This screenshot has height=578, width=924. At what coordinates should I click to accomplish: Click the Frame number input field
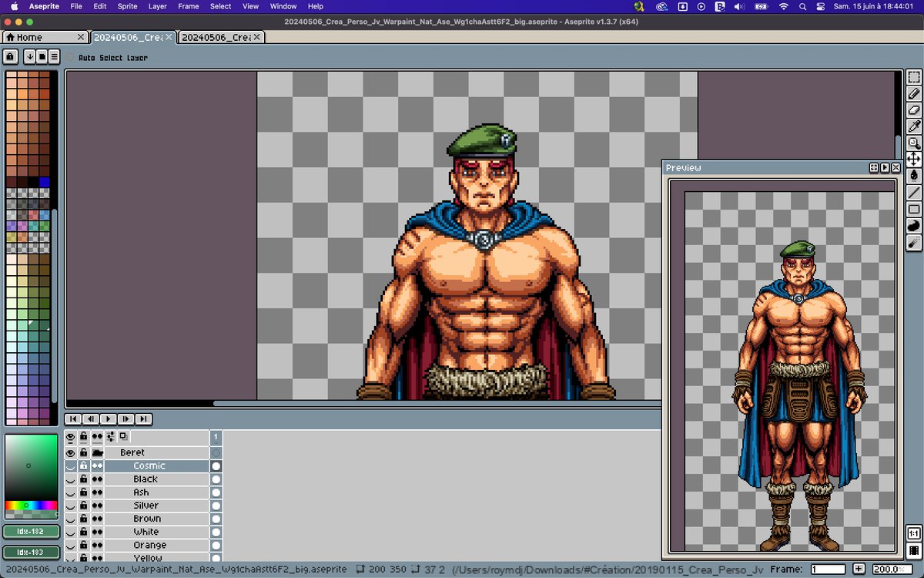point(829,569)
